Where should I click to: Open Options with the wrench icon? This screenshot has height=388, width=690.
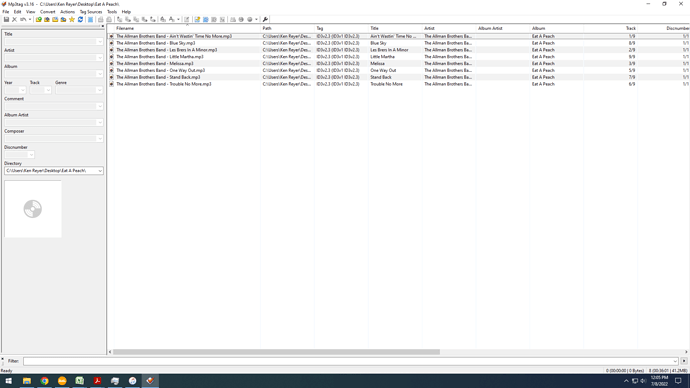[265, 19]
